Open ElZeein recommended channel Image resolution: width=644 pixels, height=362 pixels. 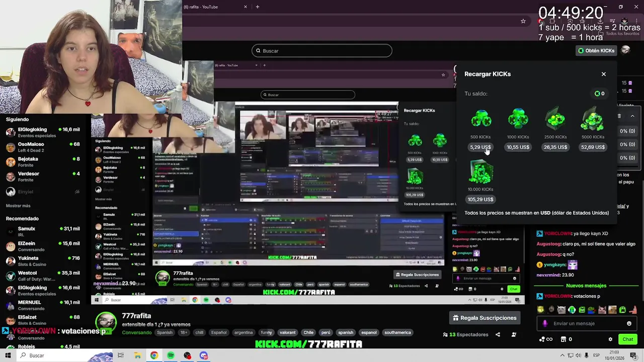click(43, 246)
